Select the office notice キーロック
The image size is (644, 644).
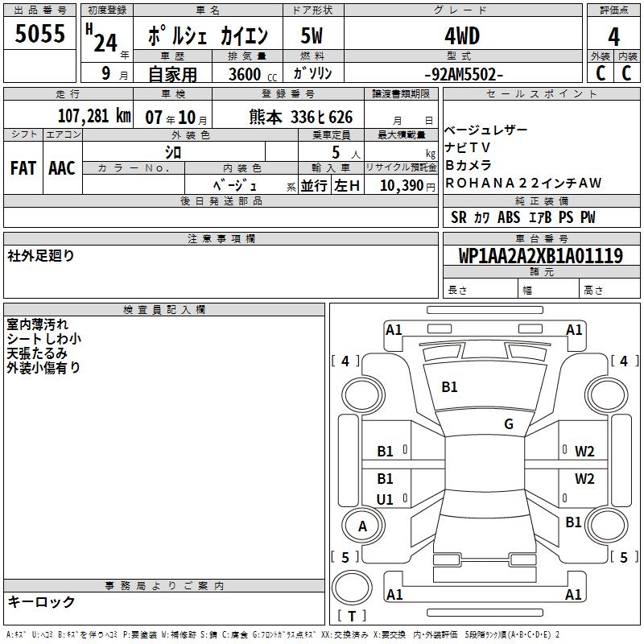pos(41,602)
